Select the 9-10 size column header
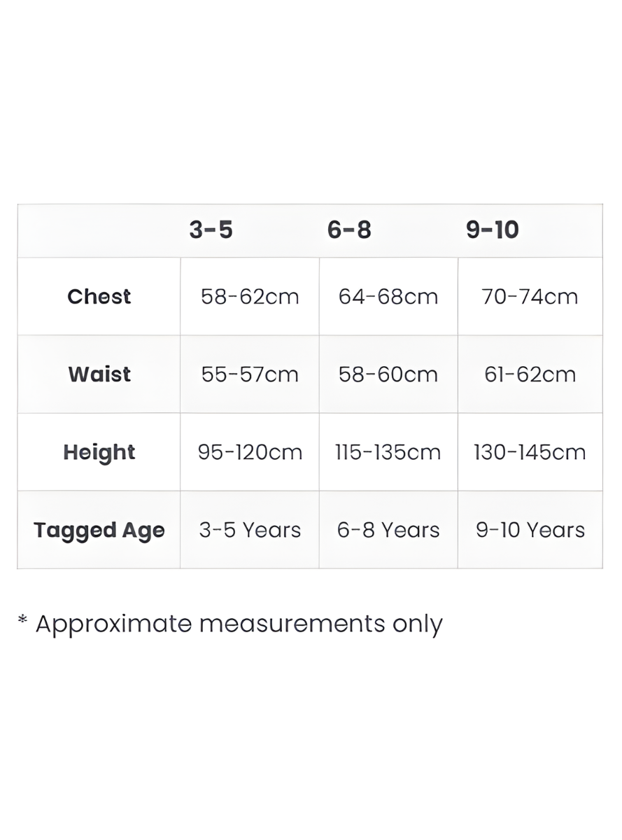 493,230
